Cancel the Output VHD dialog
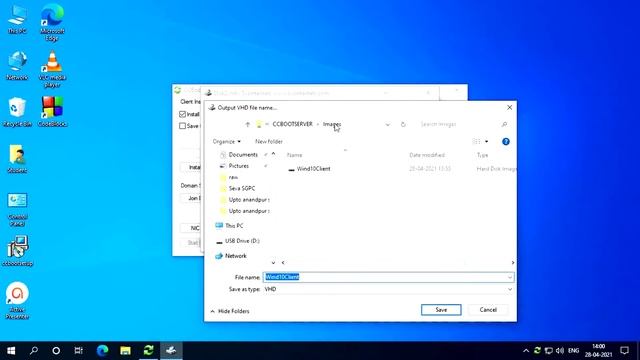This screenshot has width=640, height=360. (x=488, y=310)
